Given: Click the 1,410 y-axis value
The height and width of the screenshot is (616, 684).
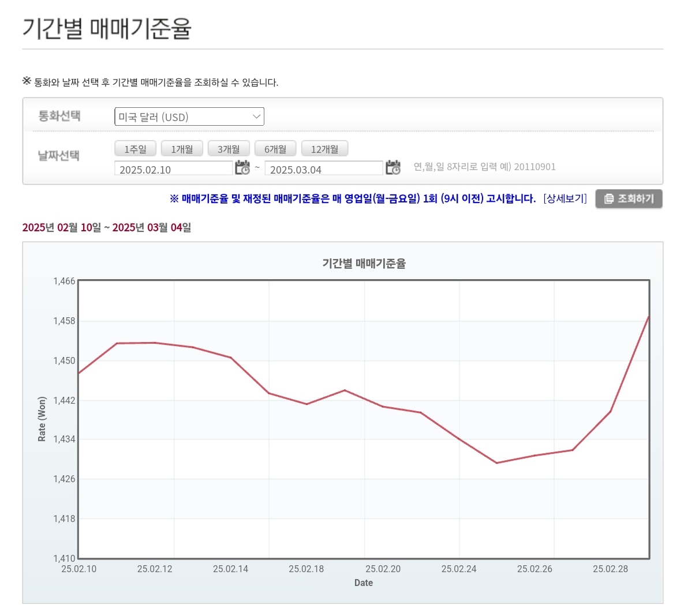Looking at the screenshot, I should tap(64, 558).
